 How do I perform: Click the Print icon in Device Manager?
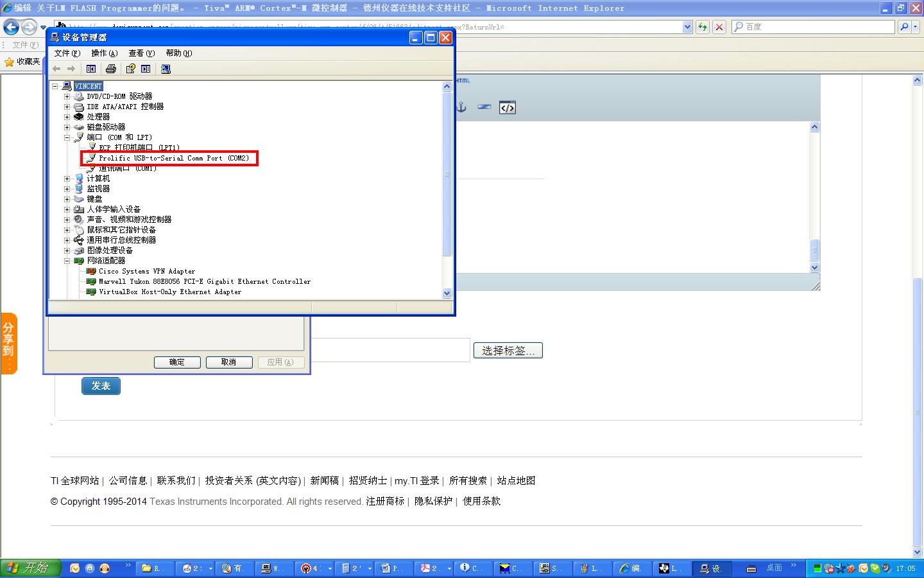[111, 69]
